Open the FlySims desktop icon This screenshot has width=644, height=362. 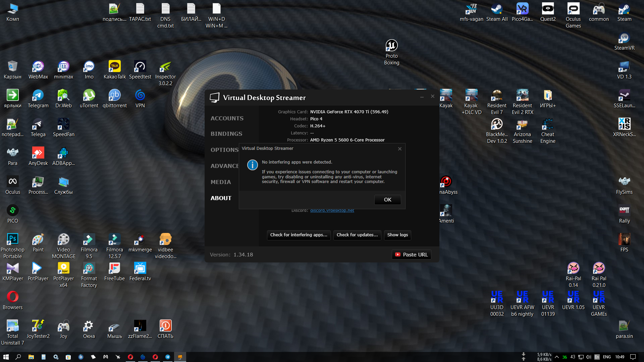(x=624, y=185)
